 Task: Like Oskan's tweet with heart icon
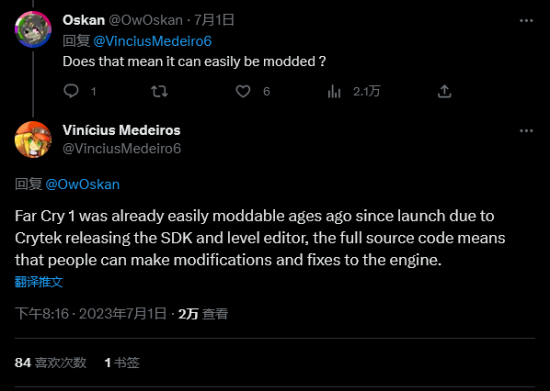(x=243, y=92)
